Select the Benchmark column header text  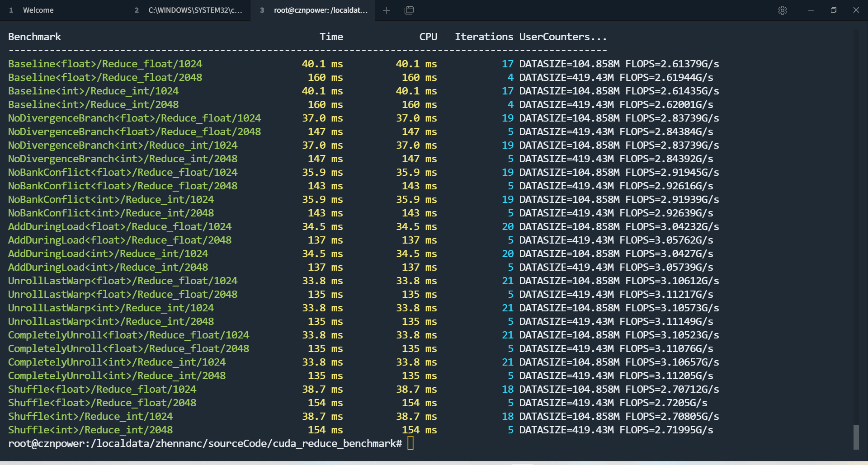34,37
